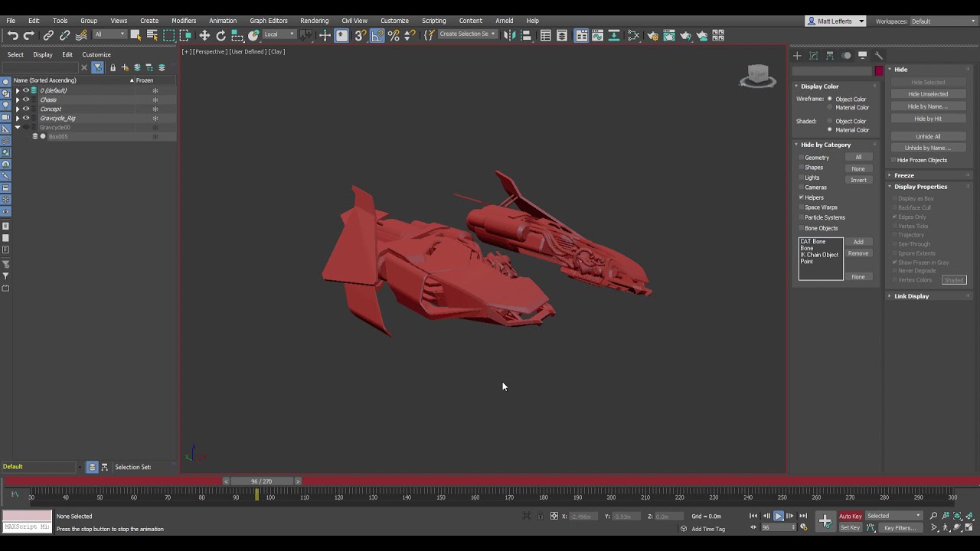Screen dimensions: 980x551
Task: Toggle visibility eye of Concept layer
Action: [x=26, y=109]
